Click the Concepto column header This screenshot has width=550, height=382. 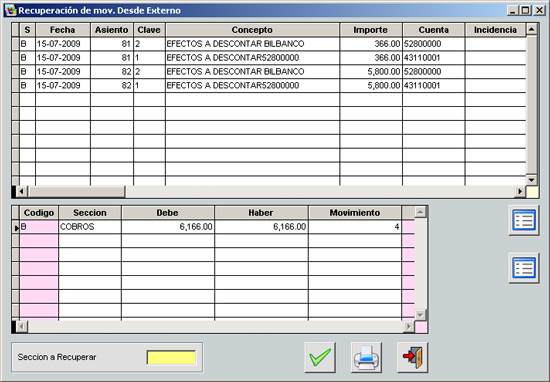click(x=252, y=30)
